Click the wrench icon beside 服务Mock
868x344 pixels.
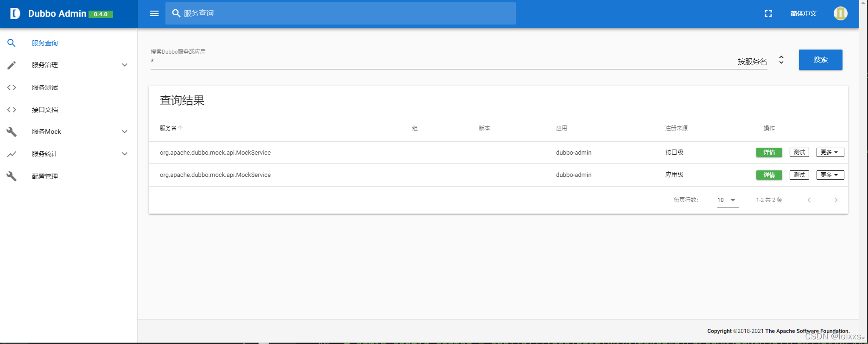tap(12, 132)
